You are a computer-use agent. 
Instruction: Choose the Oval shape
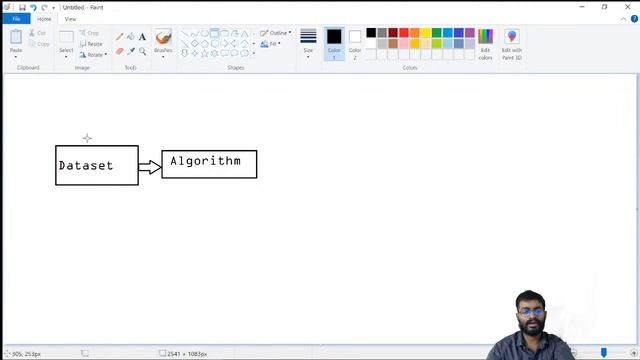point(204,33)
